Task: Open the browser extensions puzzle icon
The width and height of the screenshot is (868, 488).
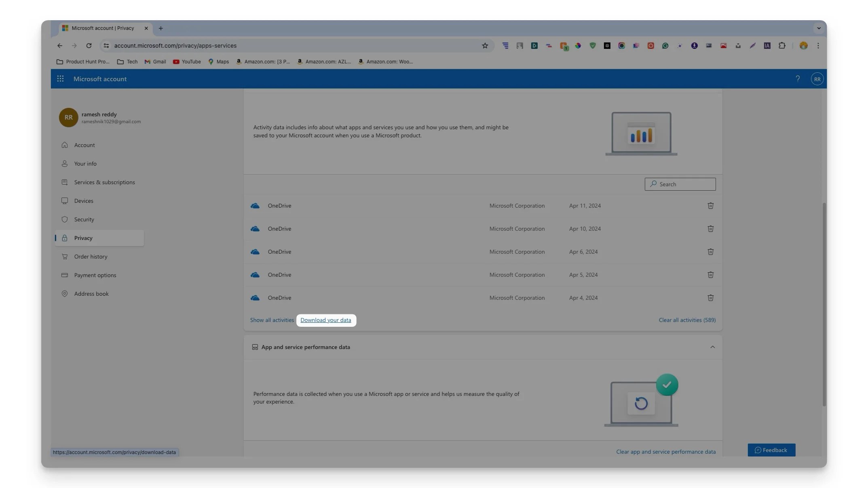Action: pos(782,46)
